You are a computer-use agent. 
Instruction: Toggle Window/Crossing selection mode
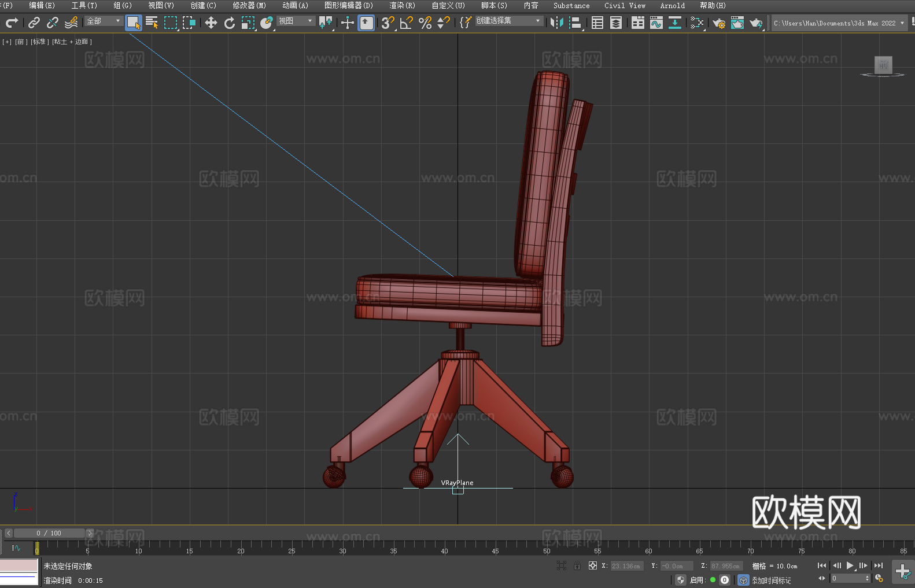click(189, 23)
